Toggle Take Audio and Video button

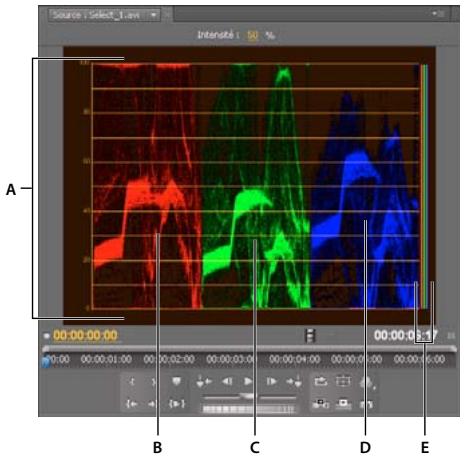[366, 404]
